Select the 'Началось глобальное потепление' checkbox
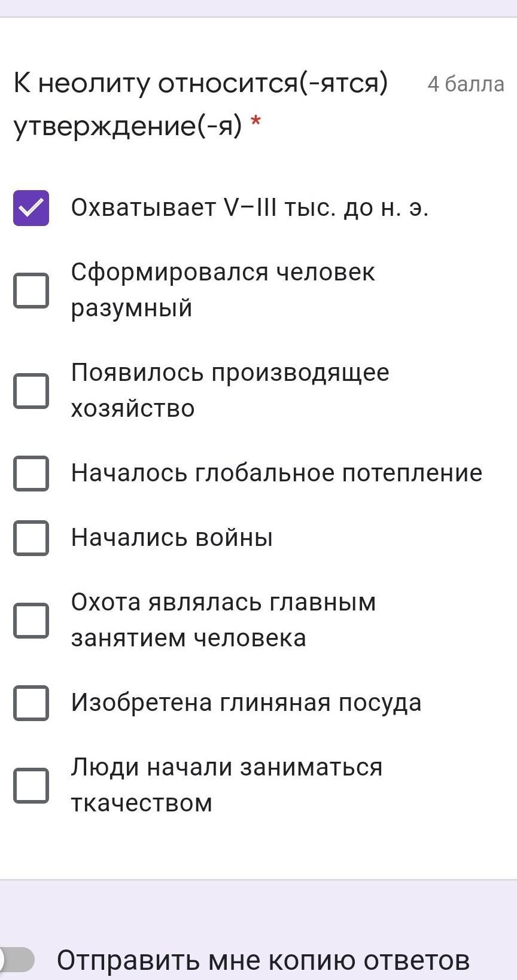 [31, 474]
